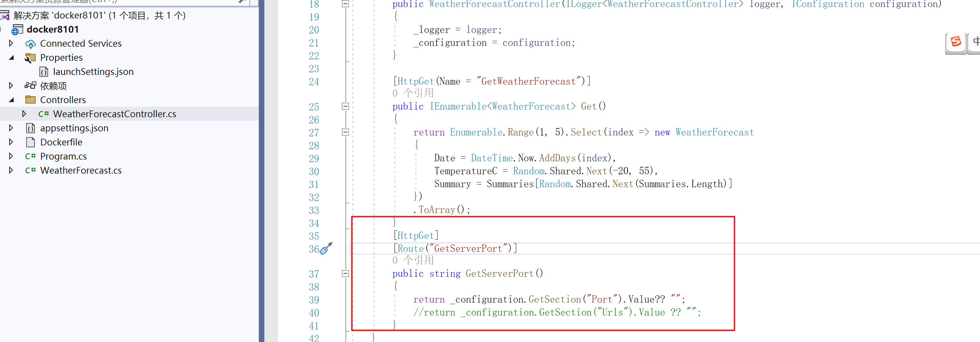Expand the Connected Services node
Viewport: 980px width, 342px height.
point(11,43)
